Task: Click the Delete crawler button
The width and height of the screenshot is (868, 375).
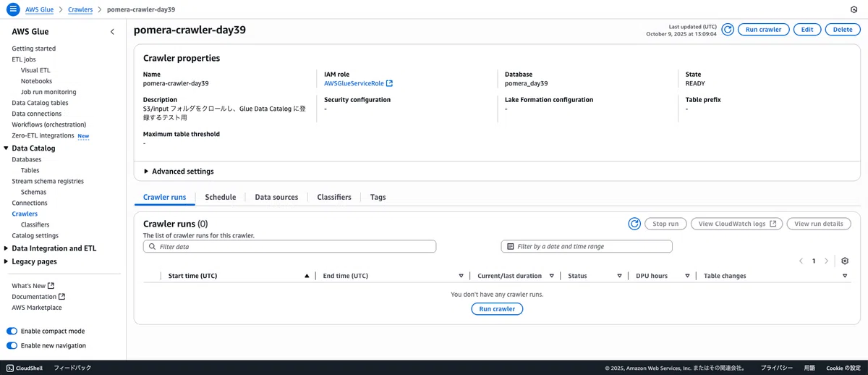Action: (843, 30)
